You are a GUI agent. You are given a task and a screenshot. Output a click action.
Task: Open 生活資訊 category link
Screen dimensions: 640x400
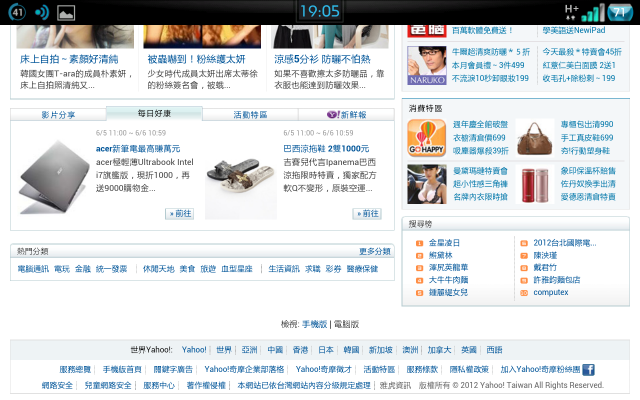pyautogui.click(x=284, y=269)
